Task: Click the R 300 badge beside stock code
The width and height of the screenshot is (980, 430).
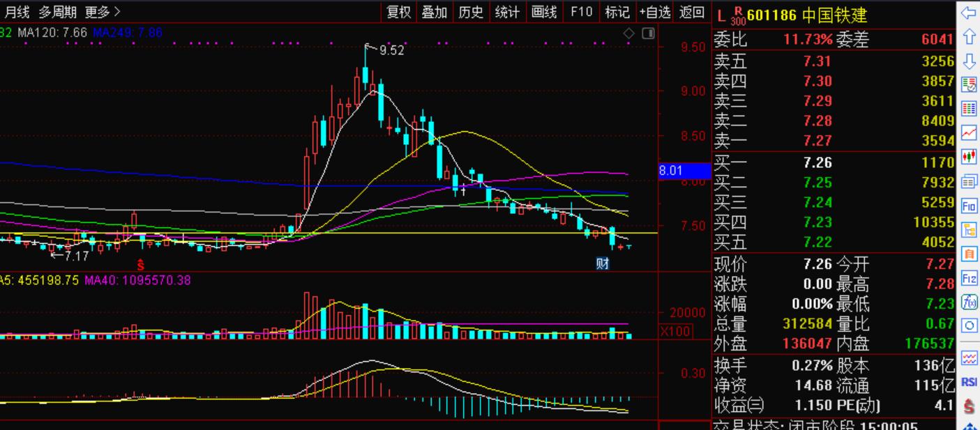Action: pos(738,16)
